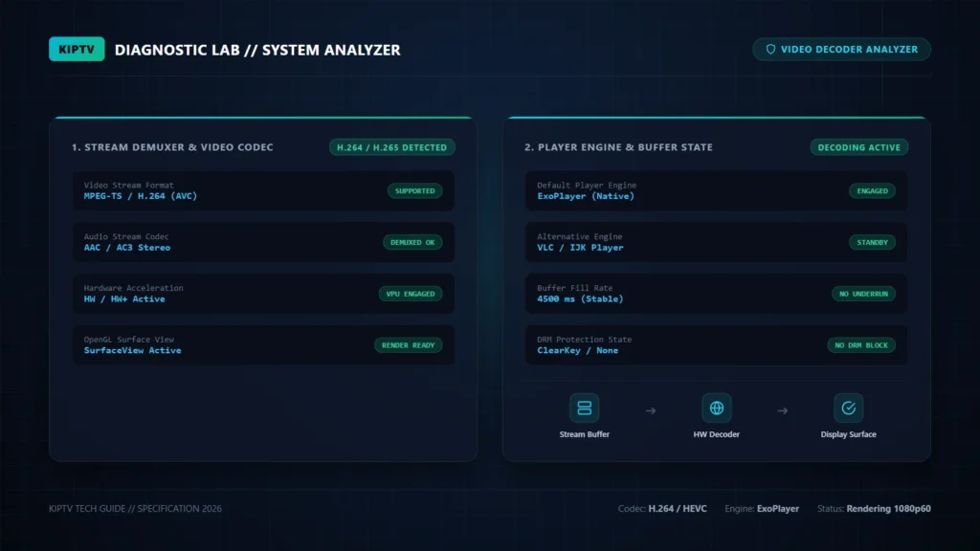Click the Player Engine & Buffer State heading
This screenshot has height=551, width=980.
(x=619, y=147)
